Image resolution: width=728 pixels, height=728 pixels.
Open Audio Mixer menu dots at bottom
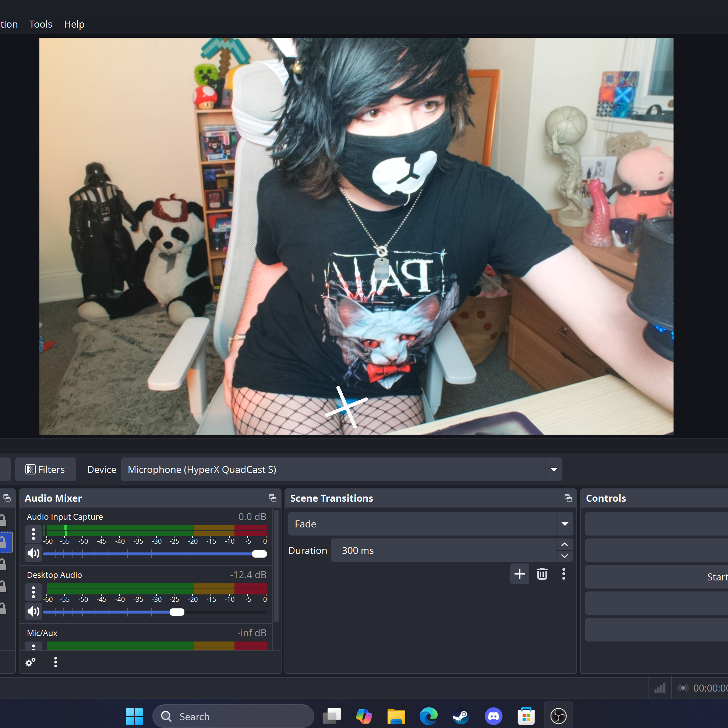click(55, 662)
